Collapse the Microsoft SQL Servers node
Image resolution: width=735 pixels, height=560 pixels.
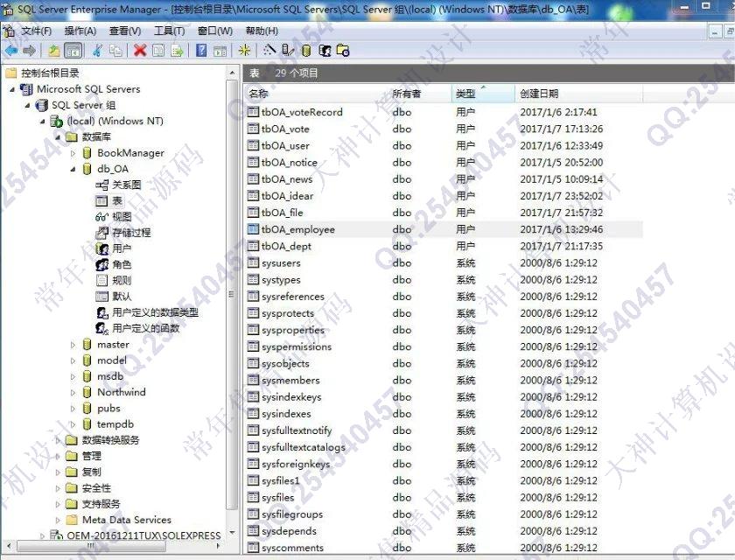[x=11, y=89]
